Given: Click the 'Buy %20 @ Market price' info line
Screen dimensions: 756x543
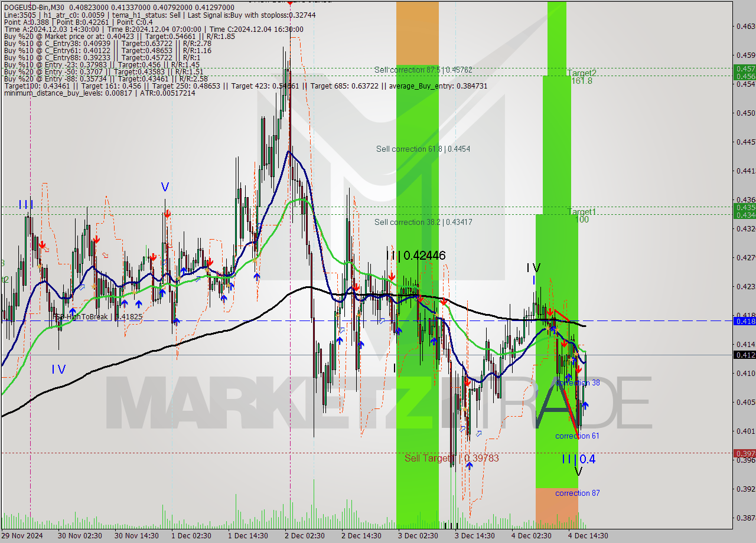Looking at the screenshot, I should pyautogui.click(x=119, y=36).
